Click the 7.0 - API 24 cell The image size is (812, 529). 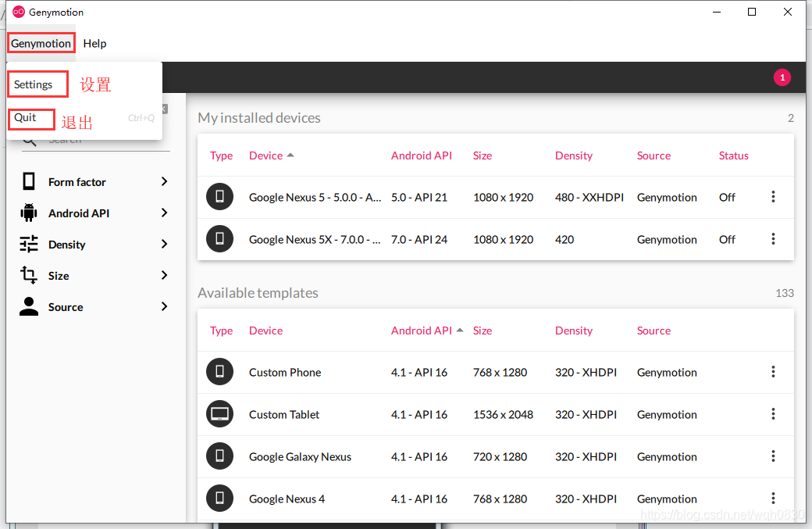(419, 239)
